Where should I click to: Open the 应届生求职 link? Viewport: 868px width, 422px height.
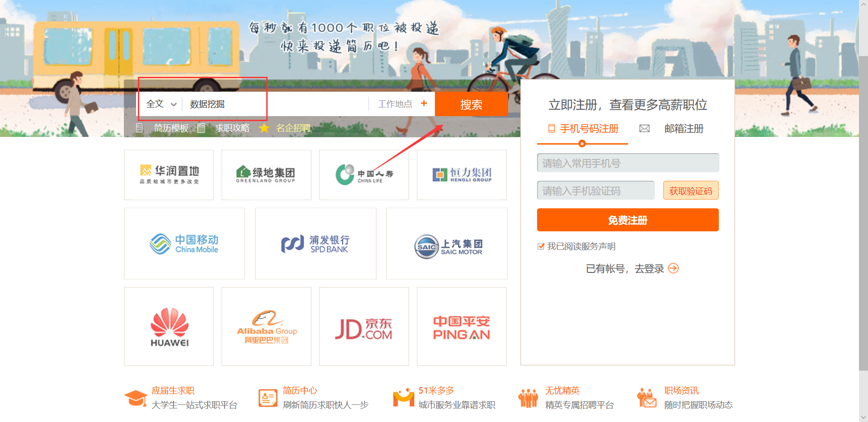coord(173,390)
